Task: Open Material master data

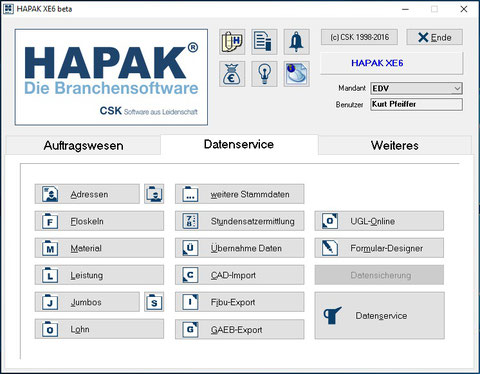Action: pyautogui.click(x=99, y=248)
